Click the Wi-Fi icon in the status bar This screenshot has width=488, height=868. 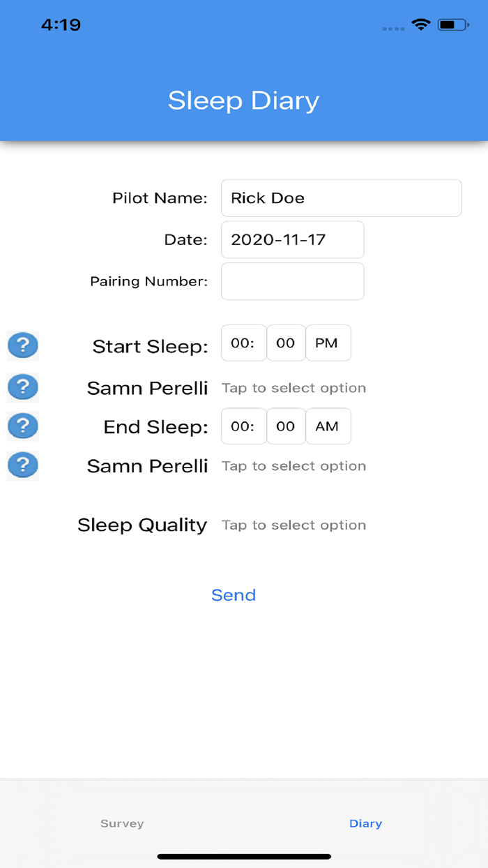click(x=420, y=23)
